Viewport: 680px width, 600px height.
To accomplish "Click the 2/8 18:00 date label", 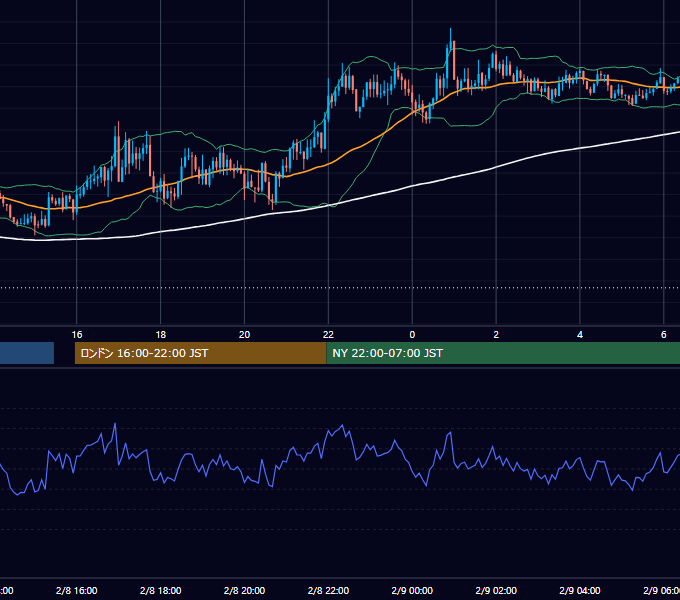I will (x=160, y=590).
